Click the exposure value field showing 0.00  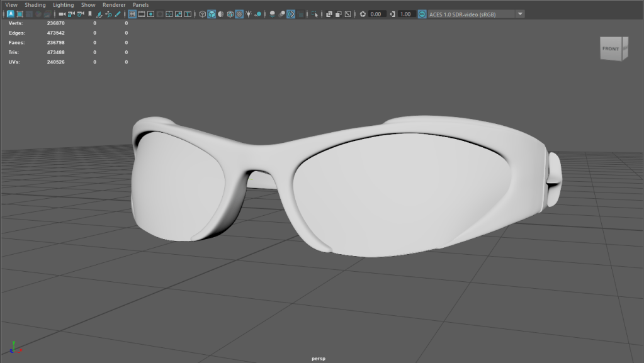point(377,14)
